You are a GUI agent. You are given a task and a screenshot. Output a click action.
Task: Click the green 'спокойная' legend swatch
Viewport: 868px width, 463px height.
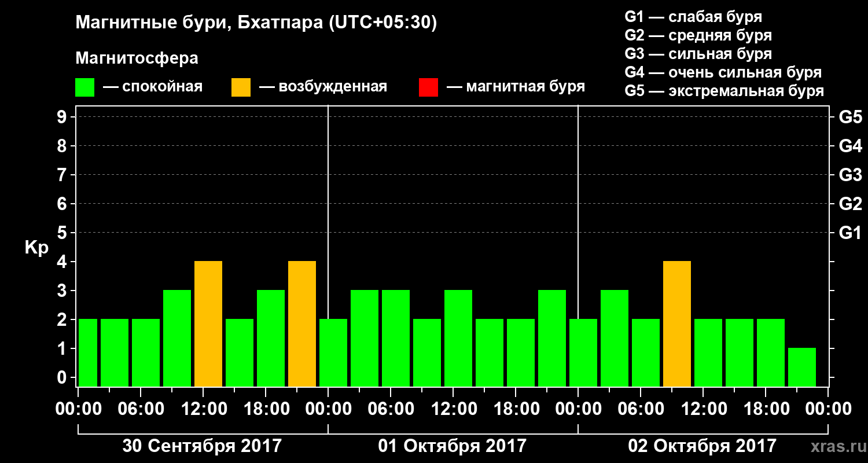pyautogui.click(x=85, y=87)
